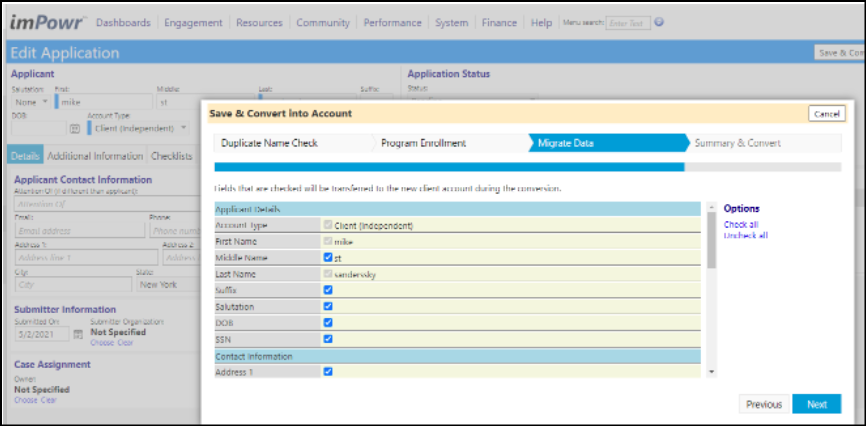Toggle the Middle Name checkbox
The image size is (866, 426).
click(x=328, y=257)
